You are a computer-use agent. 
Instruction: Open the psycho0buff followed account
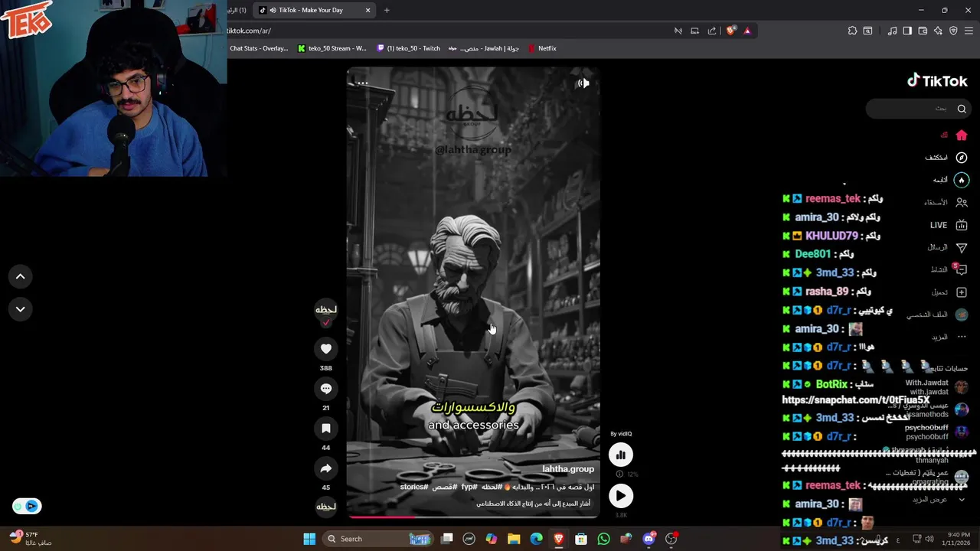click(x=938, y=432)
